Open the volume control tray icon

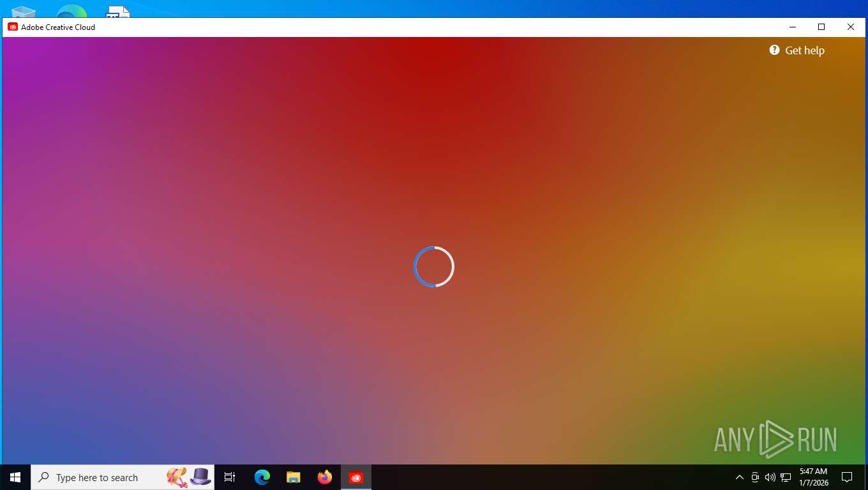pyautogui.click(x=770, y=477)
